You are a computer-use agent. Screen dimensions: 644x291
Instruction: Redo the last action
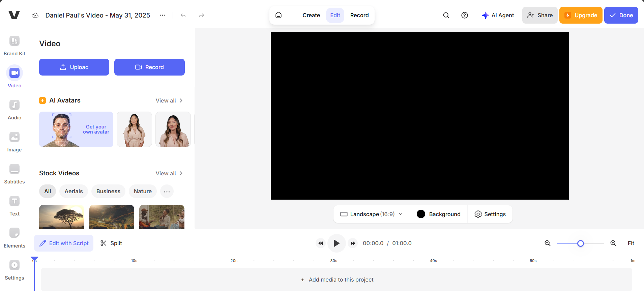click(x=202, y=15)
